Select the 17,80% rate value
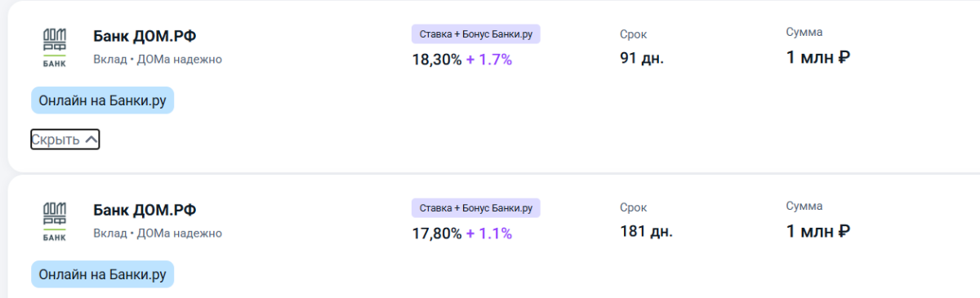Screen dimensions: 980x298 pos(437,234)
